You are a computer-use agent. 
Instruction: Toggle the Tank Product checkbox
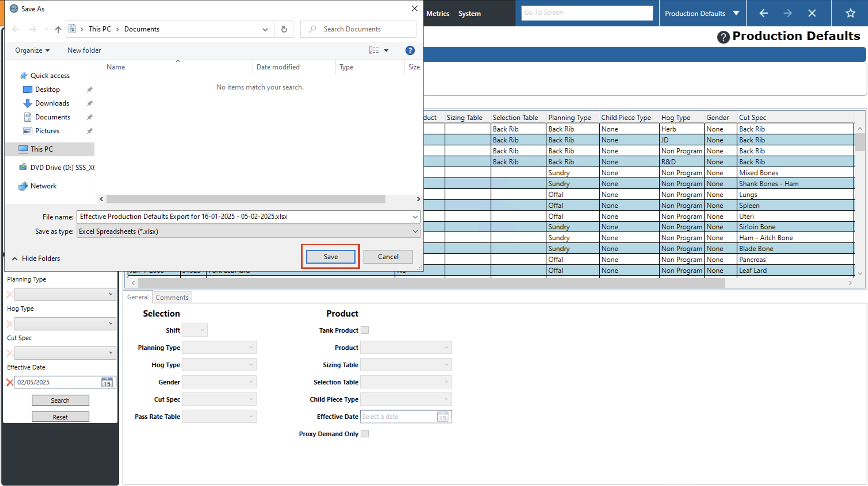click(x=365, y=330)
